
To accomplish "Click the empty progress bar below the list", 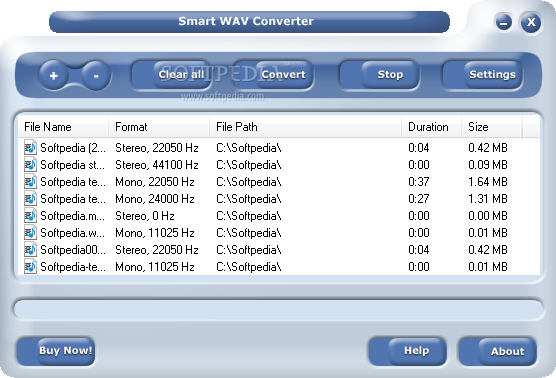I will (x=278, y=309).
